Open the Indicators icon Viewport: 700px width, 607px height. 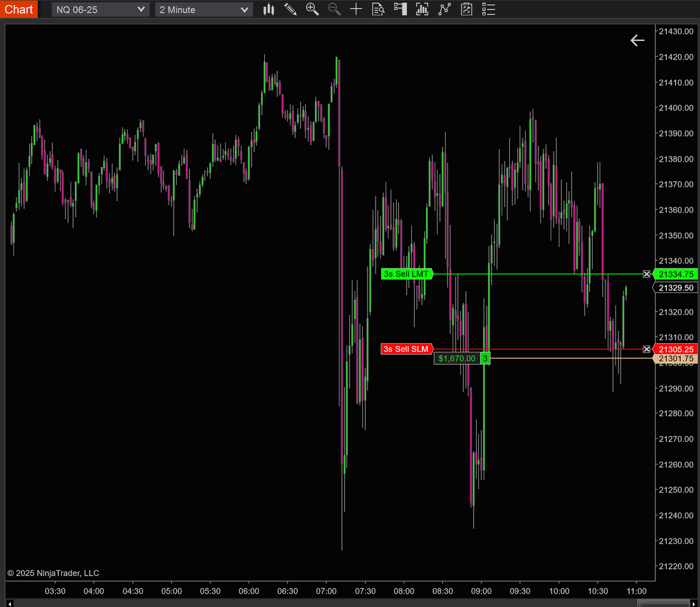tap(444, 9)
